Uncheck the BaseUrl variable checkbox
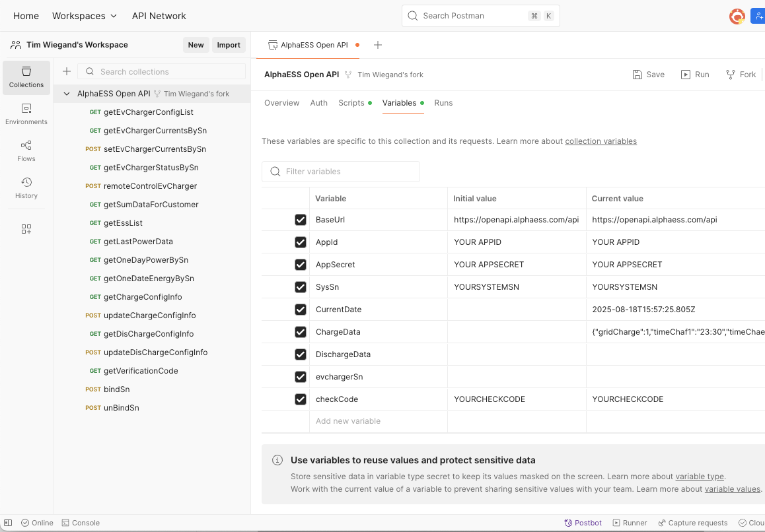Viewport: 765px width, 532px height. [x=301, y=220]
